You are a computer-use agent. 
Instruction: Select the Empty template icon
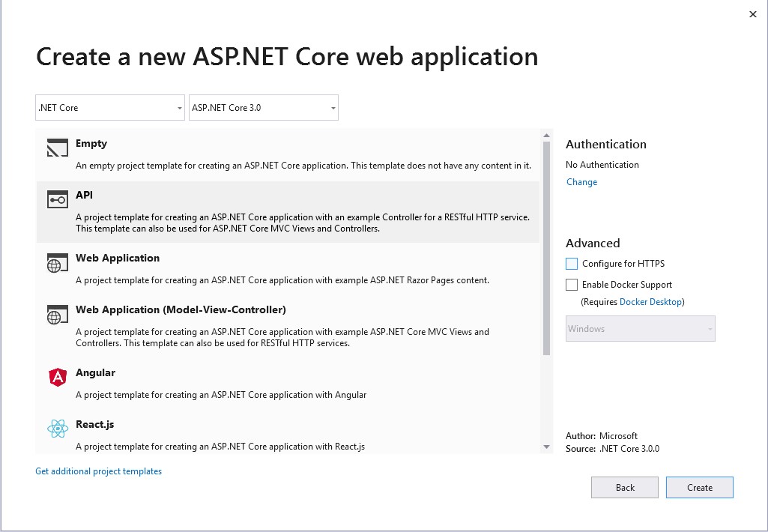point(57,148)
